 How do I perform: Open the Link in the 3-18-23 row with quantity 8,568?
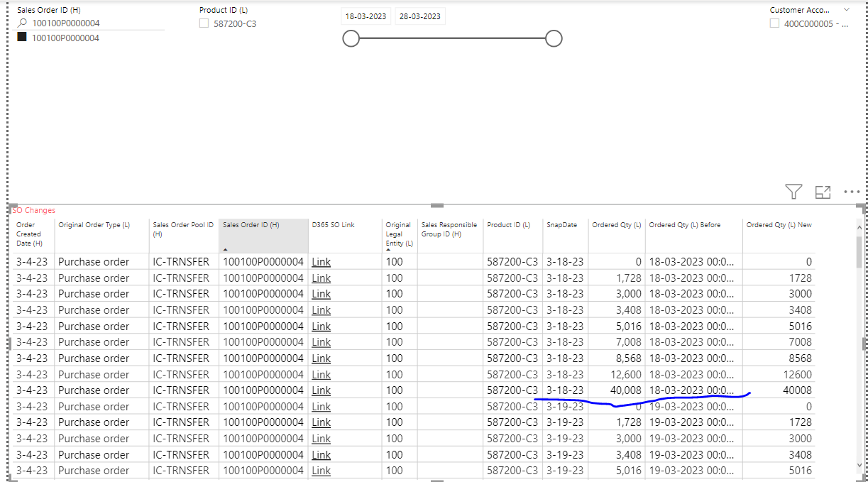tap(321, 358)
